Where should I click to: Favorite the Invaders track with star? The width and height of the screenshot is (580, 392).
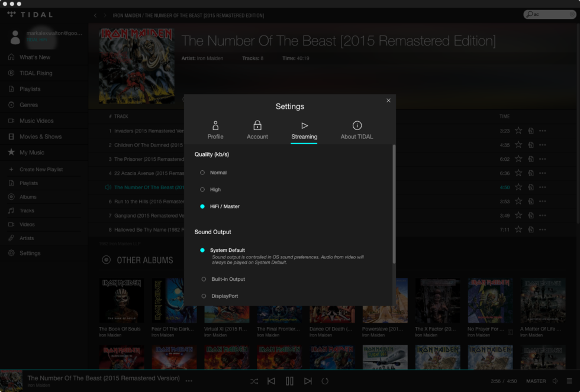(x=518, y=131)
